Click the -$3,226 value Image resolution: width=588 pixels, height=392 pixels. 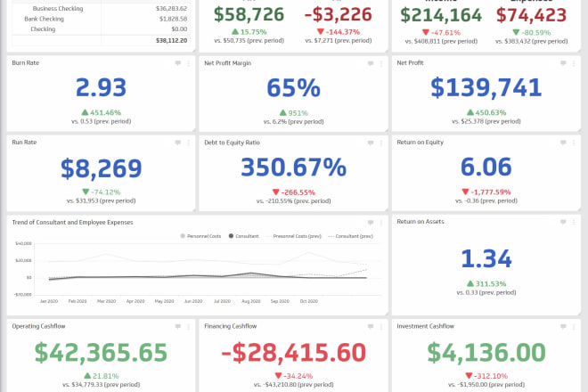(338, 14)
